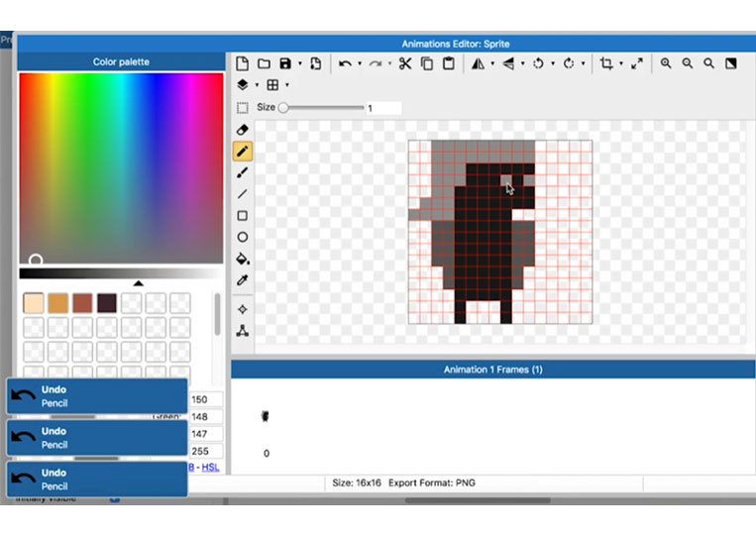Open flip horizontal dropdown arrow
This screenshot has width=756, height=536.
pos(492,64)
